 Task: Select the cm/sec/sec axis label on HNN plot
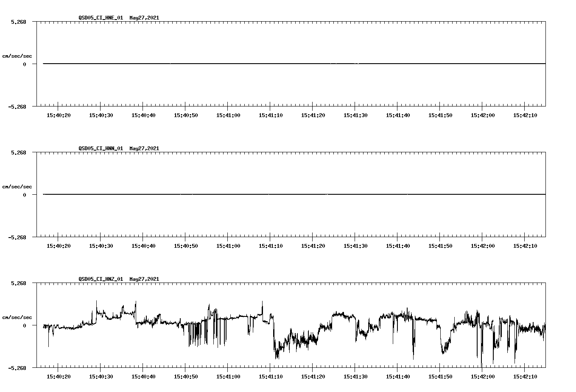click(x=17, y=186)
